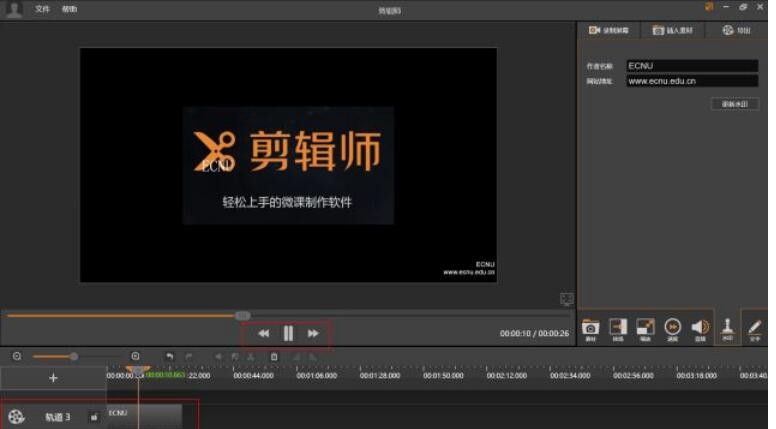Click the 00:00:44.000 mark on the timeline ruler

253,376
